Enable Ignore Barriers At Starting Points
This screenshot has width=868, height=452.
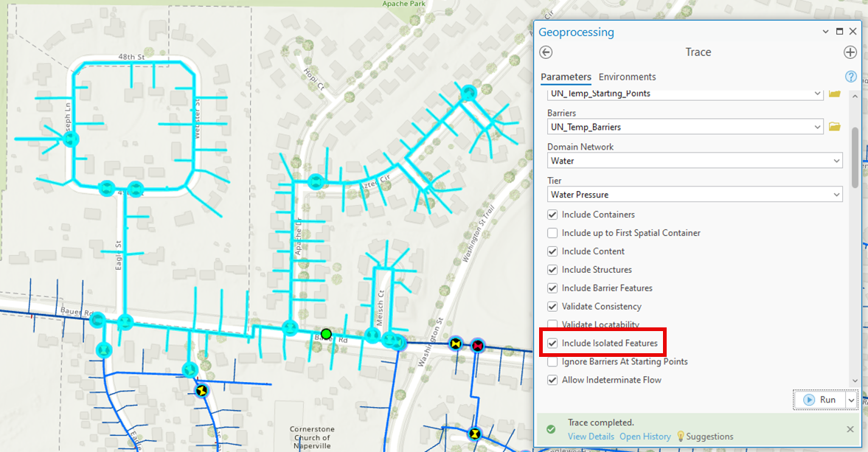(x=552, y=361)
